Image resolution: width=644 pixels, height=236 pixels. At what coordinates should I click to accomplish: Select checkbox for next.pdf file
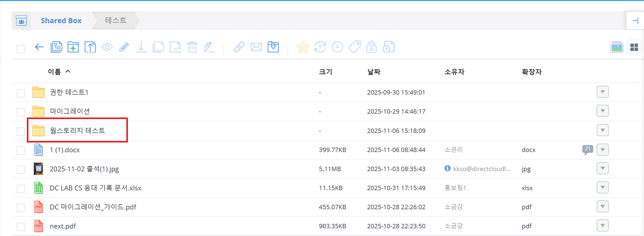21,227
